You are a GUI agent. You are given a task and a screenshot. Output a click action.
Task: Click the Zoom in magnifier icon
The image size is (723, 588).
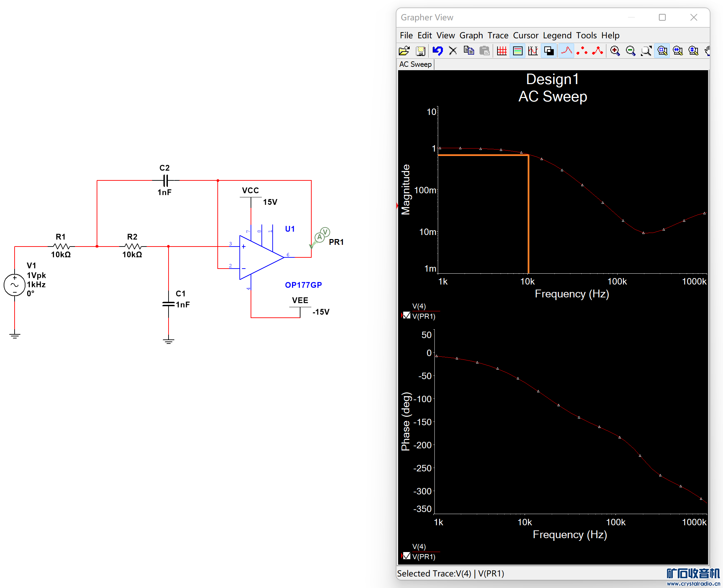point(614,51)
